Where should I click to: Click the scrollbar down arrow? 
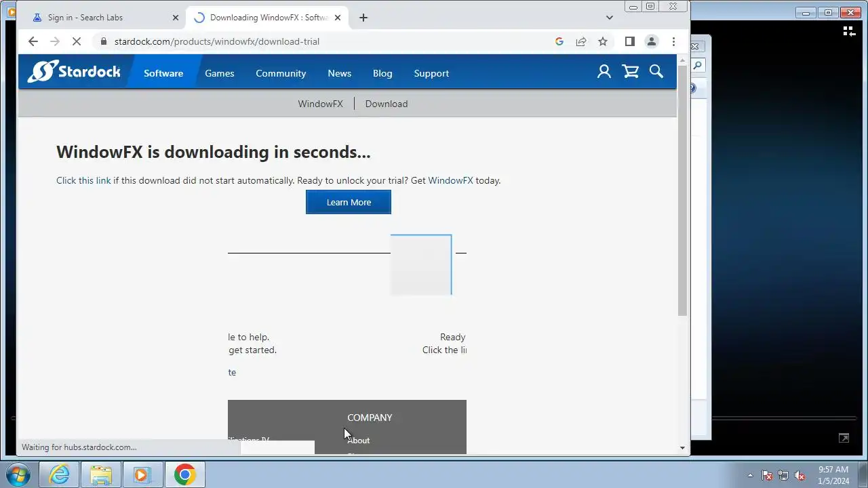(x=682, y=448)
